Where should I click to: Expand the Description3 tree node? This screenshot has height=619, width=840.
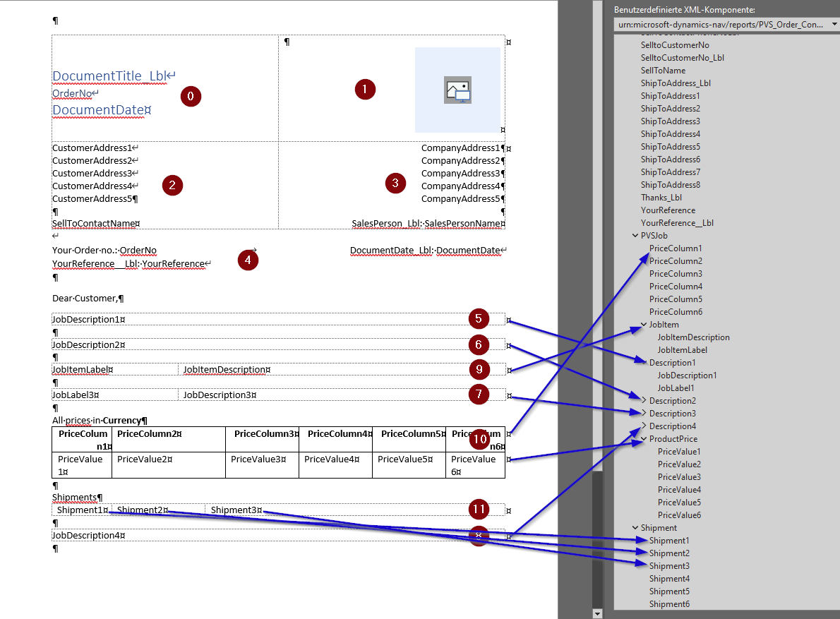[643, 414]
